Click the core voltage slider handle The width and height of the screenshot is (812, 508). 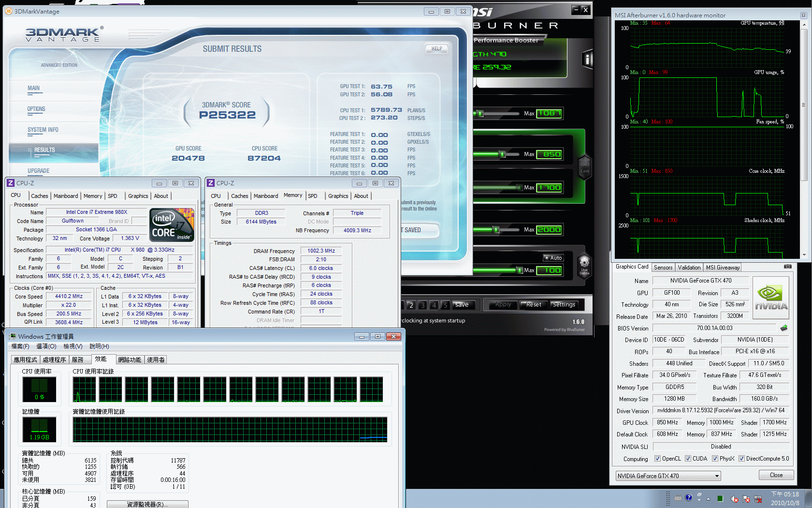pos(480,114)
